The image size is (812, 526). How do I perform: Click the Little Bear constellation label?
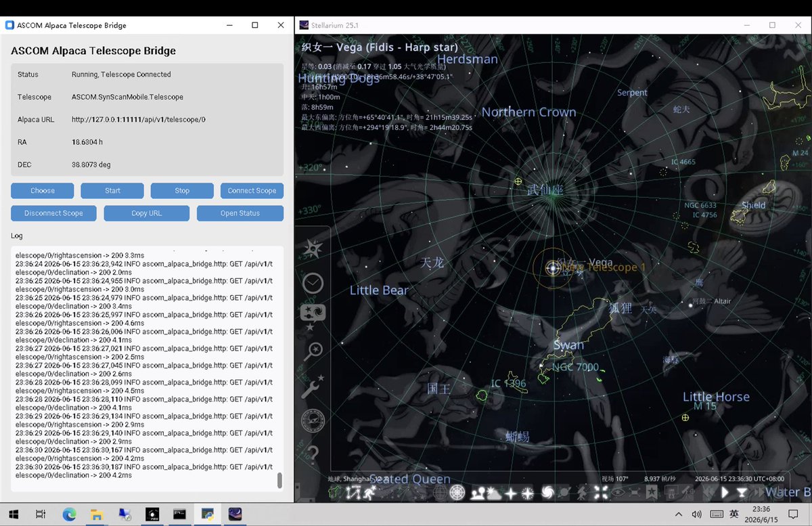click(x=379, y=290)
